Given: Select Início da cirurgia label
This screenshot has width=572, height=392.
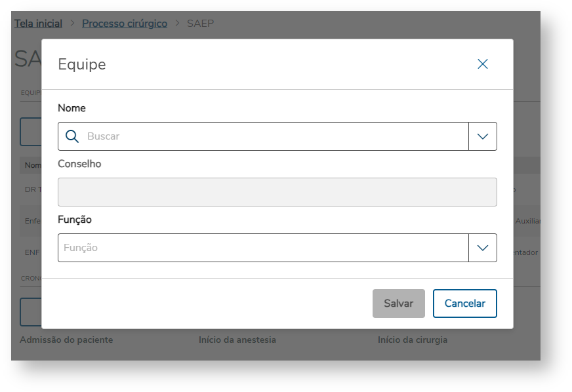Looking at the screenshot, I should point(413,340).
